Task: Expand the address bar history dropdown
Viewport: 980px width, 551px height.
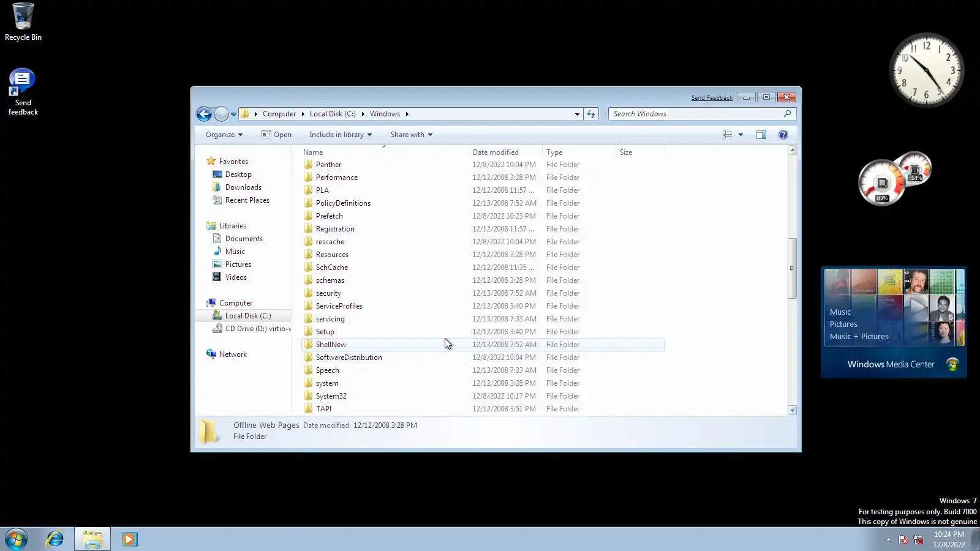Action: coord(577,114)
